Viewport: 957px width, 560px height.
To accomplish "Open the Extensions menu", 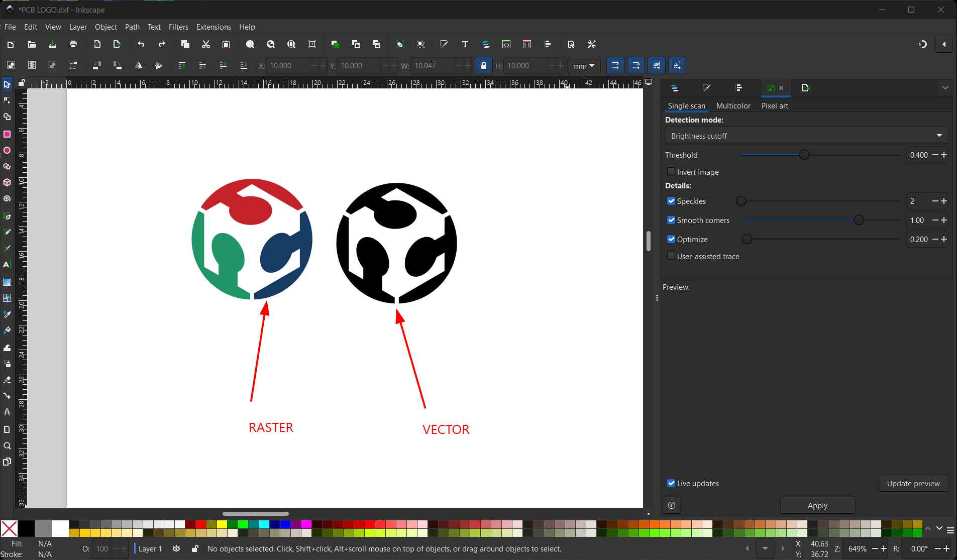I will 214,27.
